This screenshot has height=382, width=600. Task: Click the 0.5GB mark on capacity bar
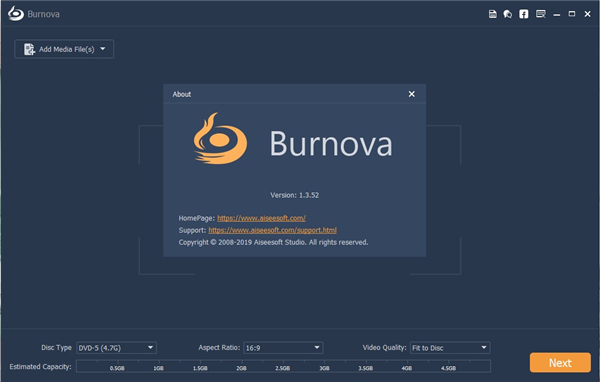pos(117,368)
